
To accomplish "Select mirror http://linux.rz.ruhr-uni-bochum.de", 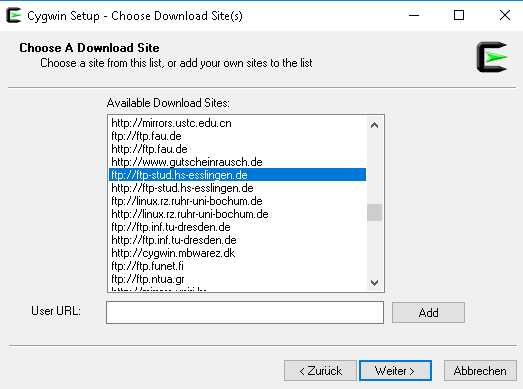I will click(237, 214).
